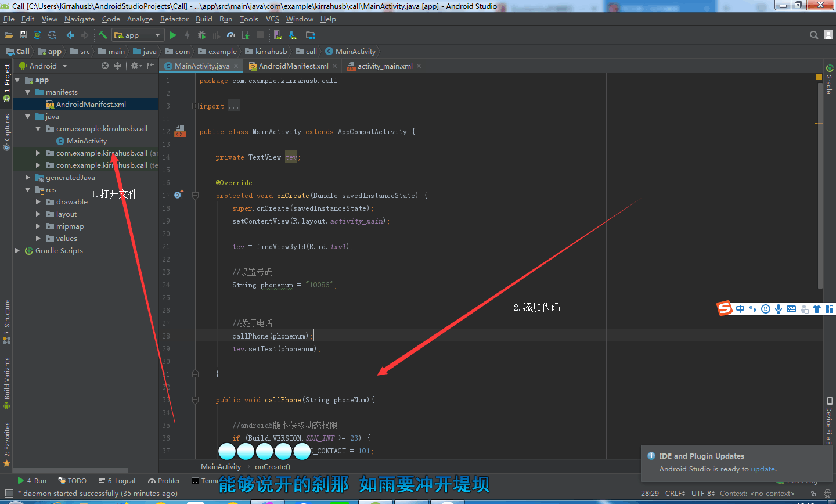This screenshot has width=836, height=504.
Task: Open Project panel gear settings
Action: [x=136, y=66]
